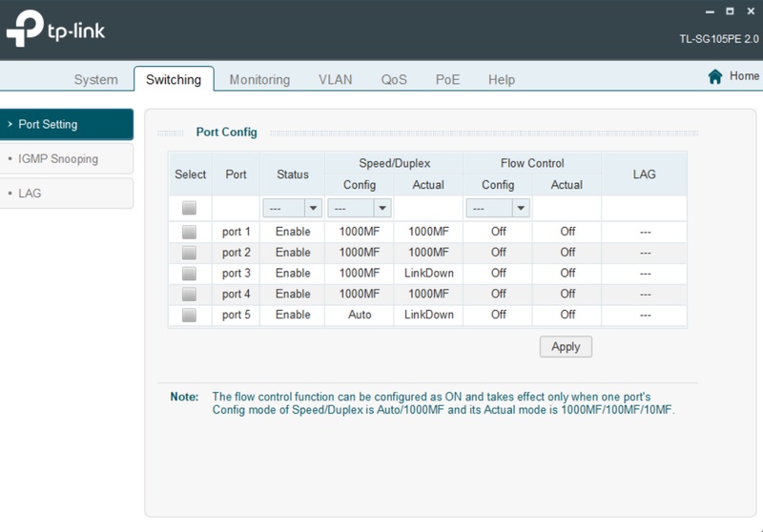Select the port 3 checkbox
The height and width of the screenshot is (532, 763).
[189, 274]
